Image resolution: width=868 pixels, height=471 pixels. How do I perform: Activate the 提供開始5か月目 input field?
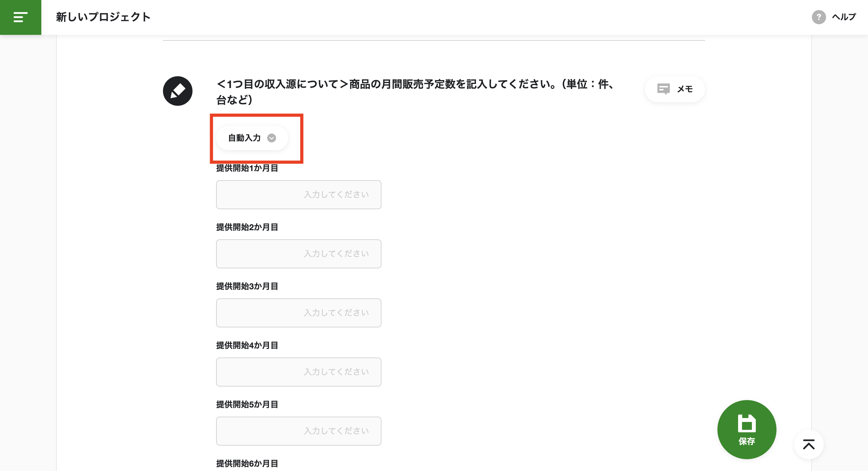[298, 431]
